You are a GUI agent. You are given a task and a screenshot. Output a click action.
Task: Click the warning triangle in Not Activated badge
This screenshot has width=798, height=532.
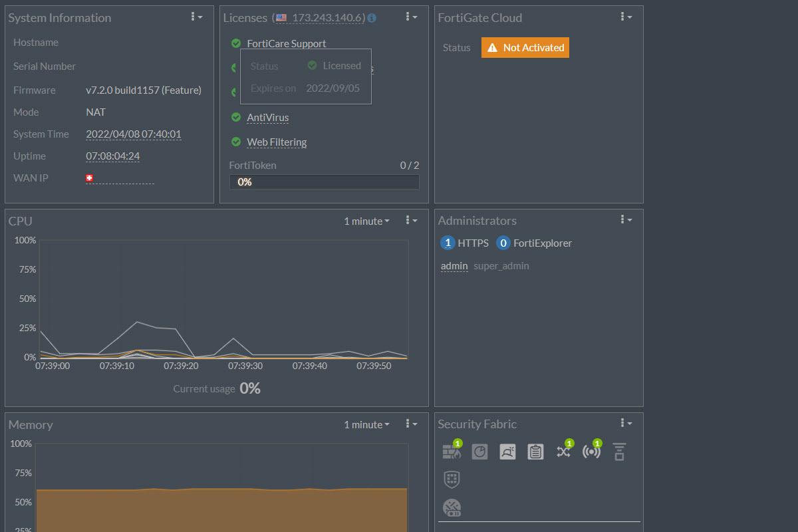492,48
